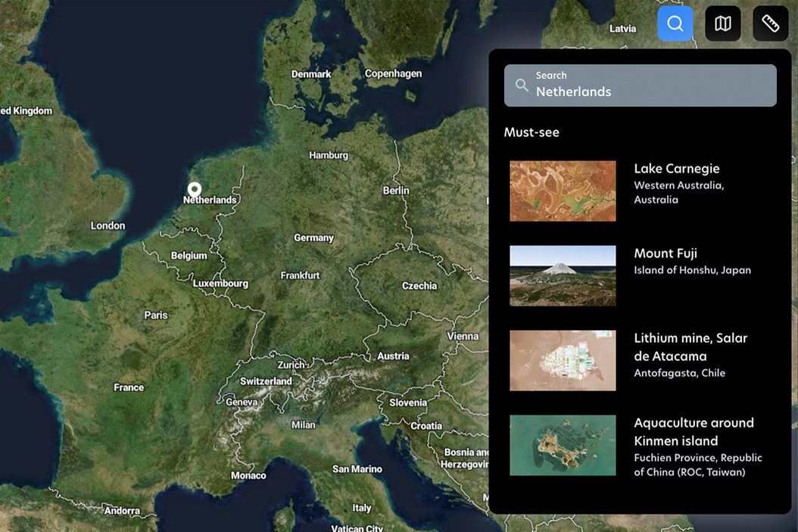Click the Czechia map label
798x532 pixels.
click(419, 286)
